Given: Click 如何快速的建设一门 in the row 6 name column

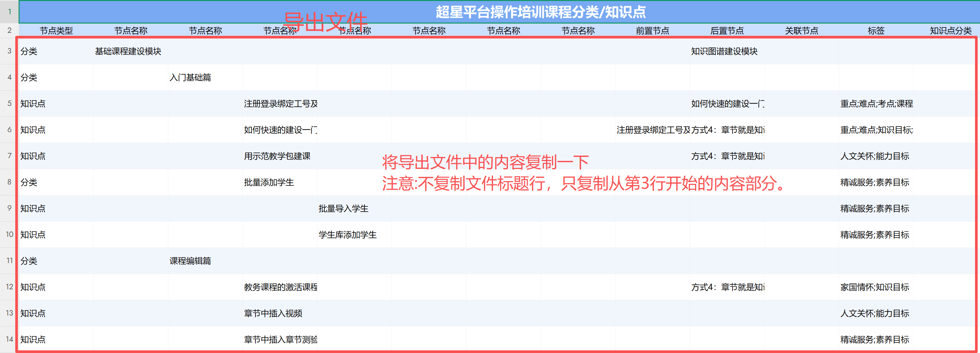Looking at the screenshot, I should tap(281, 130).
